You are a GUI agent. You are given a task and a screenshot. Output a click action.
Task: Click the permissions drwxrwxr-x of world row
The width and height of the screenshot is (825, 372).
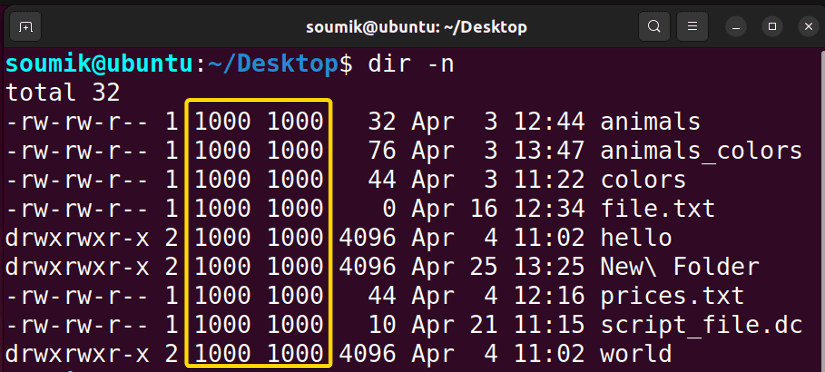pyautogui.click(x=77, y=355)
